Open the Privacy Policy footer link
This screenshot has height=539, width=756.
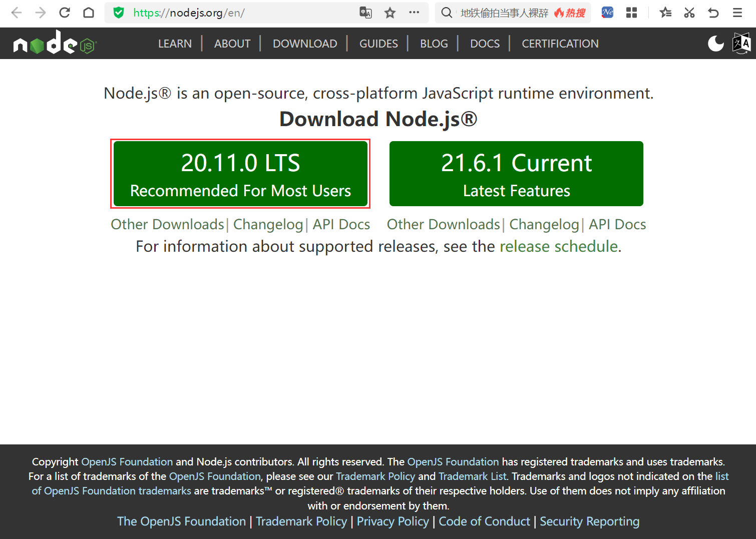pyautogui.click(x=393, y=521)
